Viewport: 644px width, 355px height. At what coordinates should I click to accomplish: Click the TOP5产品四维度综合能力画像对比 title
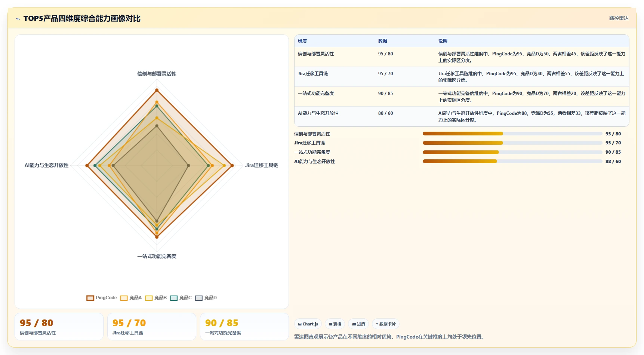pyautogui.click(x=82, y=19)
